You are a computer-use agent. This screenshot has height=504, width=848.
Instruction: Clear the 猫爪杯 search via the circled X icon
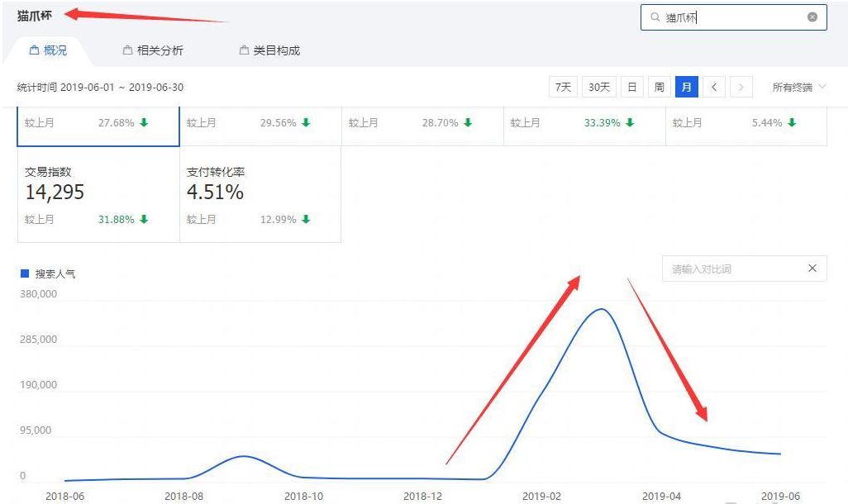812,17
